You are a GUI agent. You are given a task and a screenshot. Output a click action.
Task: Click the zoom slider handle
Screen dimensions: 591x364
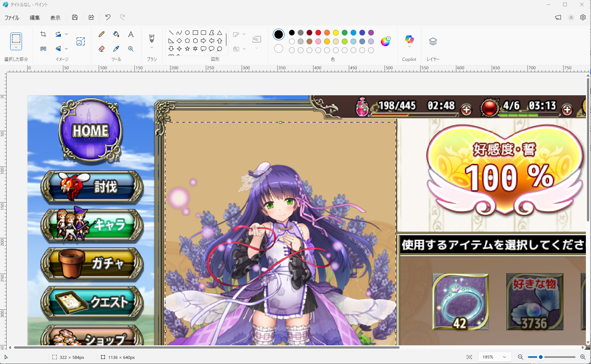point(541,357)
